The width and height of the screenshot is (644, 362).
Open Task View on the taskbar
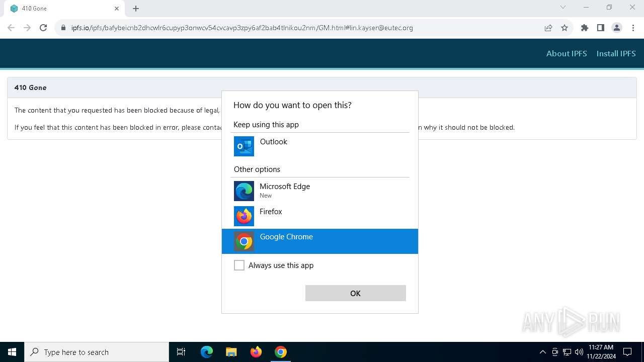tap(181, 352)
